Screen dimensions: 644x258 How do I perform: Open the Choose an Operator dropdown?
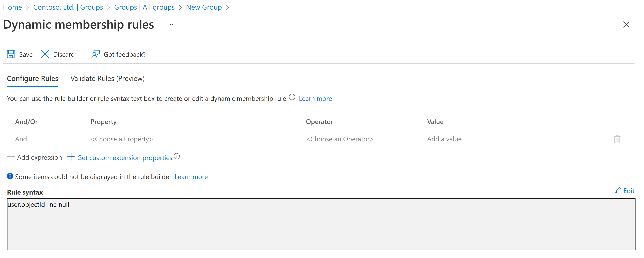[x=340, y=139]
